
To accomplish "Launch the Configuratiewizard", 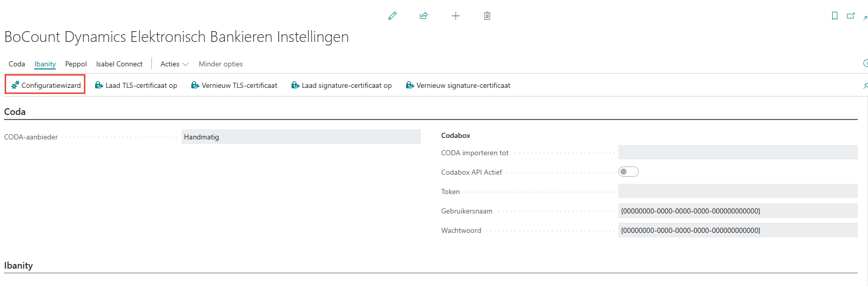I will [46, 85].
